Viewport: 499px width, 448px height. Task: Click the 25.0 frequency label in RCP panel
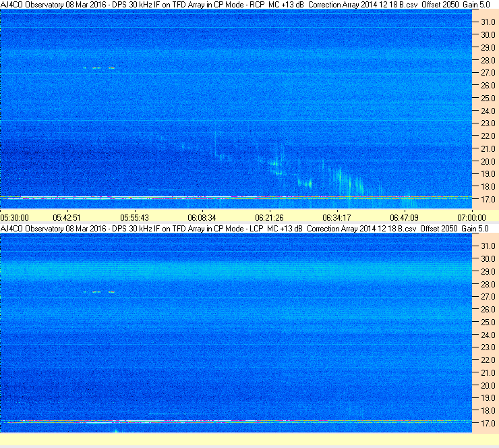[488, 99]
